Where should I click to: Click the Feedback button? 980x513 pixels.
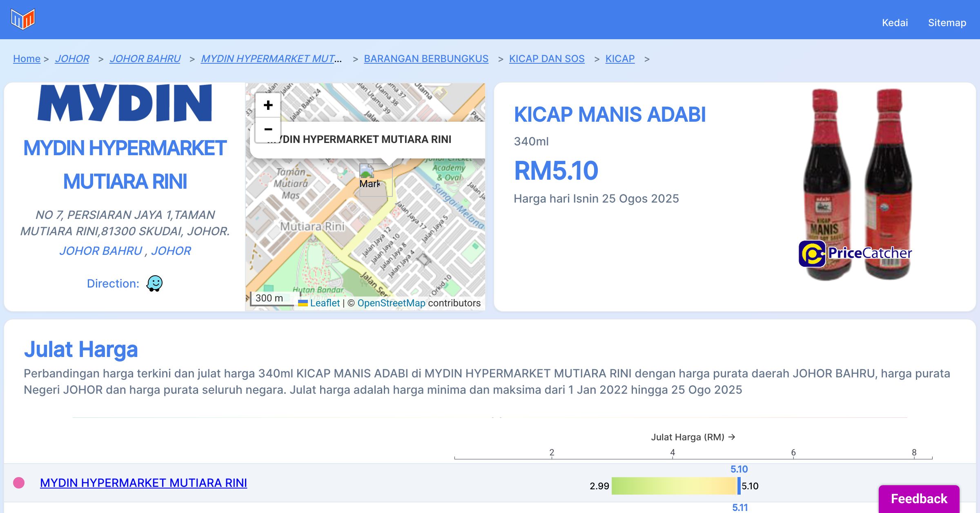[x=919, y=498]
